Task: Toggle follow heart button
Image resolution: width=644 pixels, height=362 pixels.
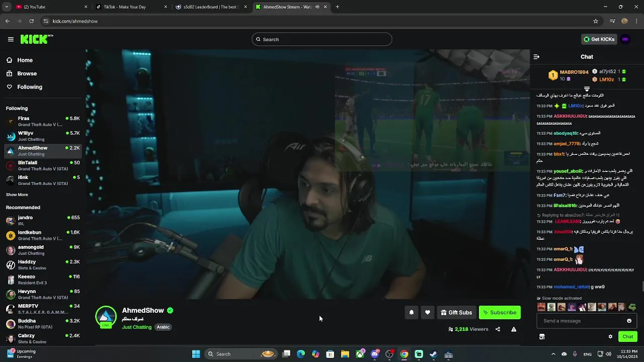Action: click(x=427, y=312)
